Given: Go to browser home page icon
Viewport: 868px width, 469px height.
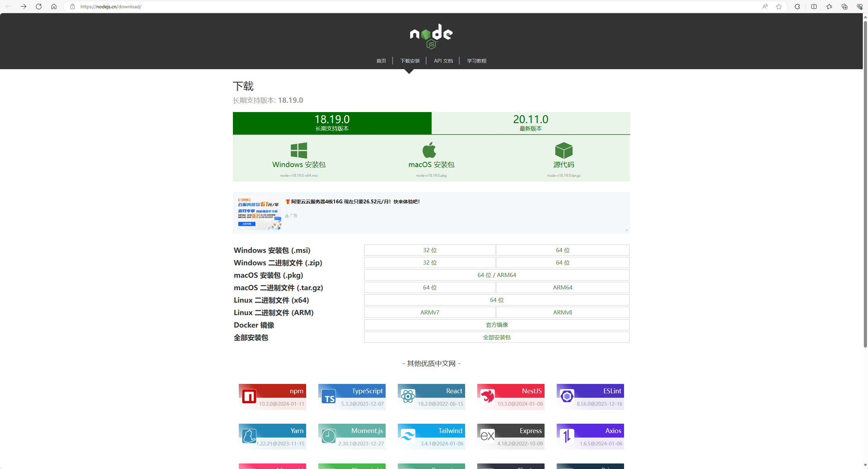Looking at the screenshot, I should click(54, 7).
